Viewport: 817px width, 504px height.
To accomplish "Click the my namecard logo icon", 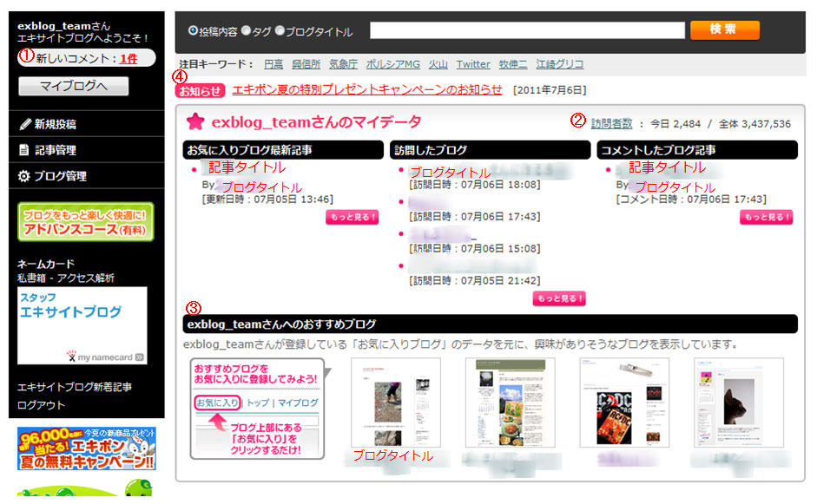I will pos(71,356).
